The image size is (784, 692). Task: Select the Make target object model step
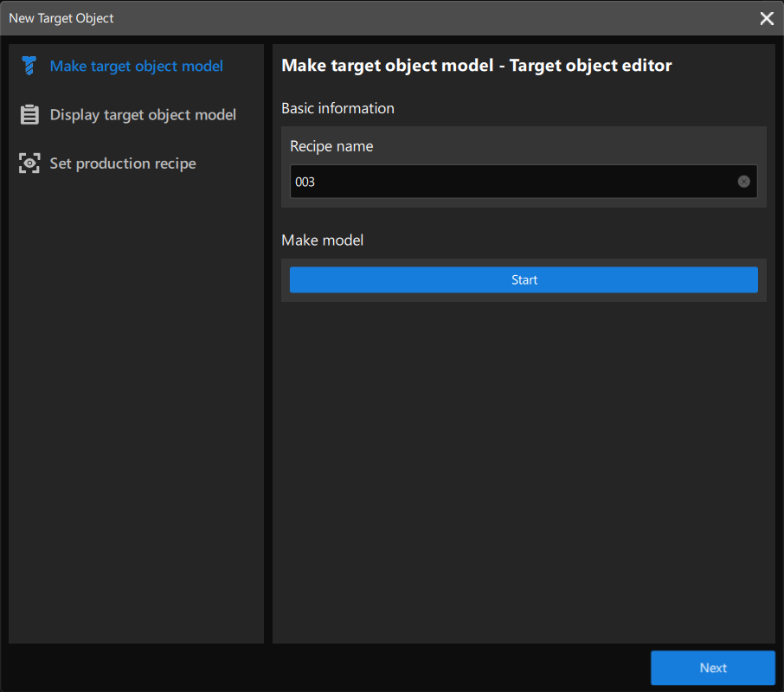tap(136, 66)
